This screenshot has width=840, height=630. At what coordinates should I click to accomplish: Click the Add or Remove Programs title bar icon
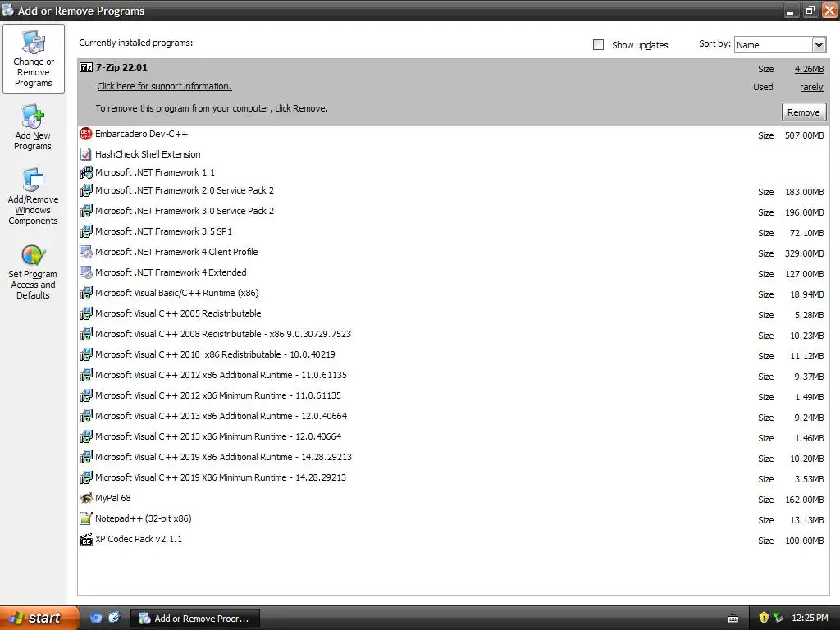click(x=7, y=10)
